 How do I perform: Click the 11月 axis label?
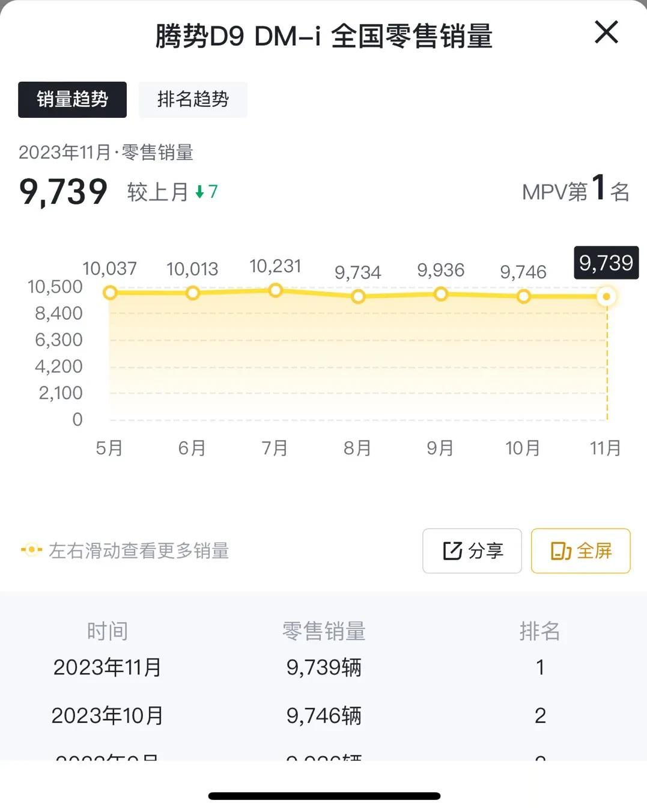click(x=606, y=448)
